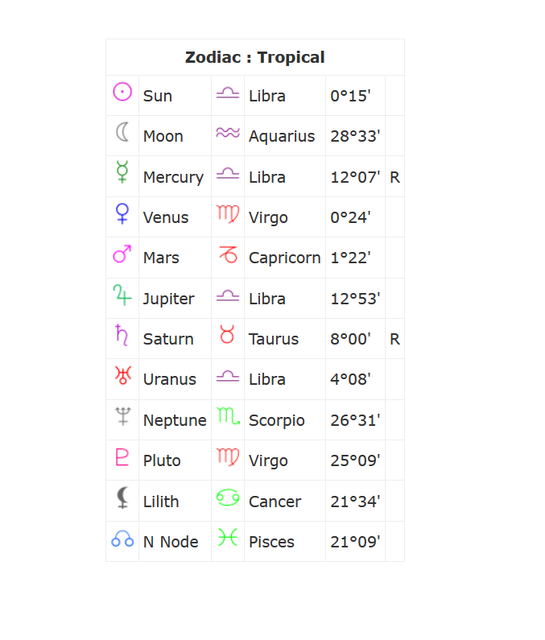The width and height of the screenshot is (545, 640).
Task: Click the crescent Moon symbol icon
Action: (122, 132)
